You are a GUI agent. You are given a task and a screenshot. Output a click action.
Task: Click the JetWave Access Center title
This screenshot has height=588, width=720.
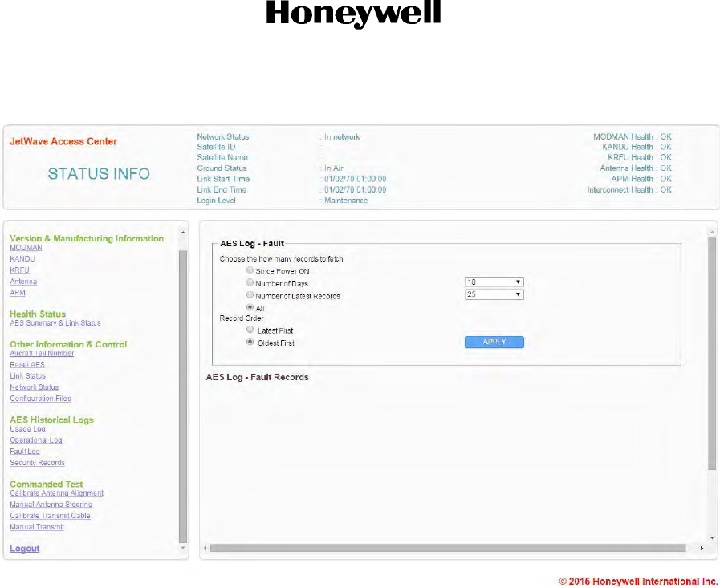coord(63,141)
